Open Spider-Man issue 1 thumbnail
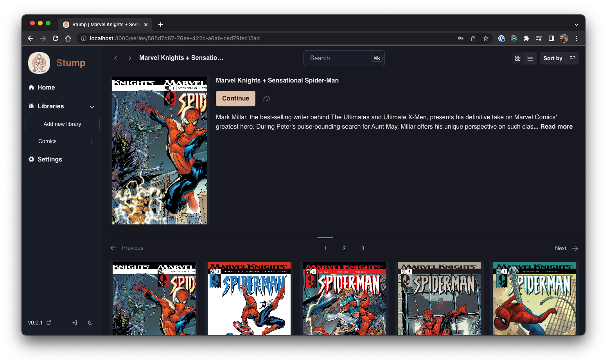The image size is (607, 364). tap(154, 298)
